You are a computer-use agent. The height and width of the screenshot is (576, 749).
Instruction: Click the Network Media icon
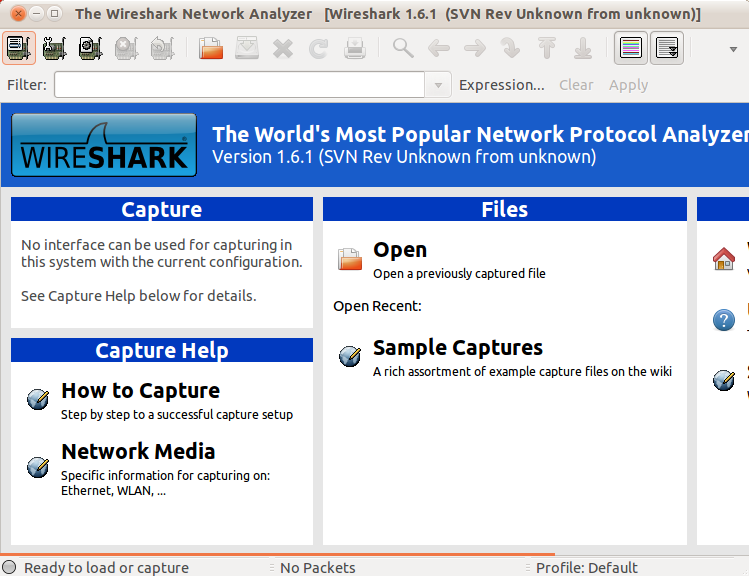(38, 467)
